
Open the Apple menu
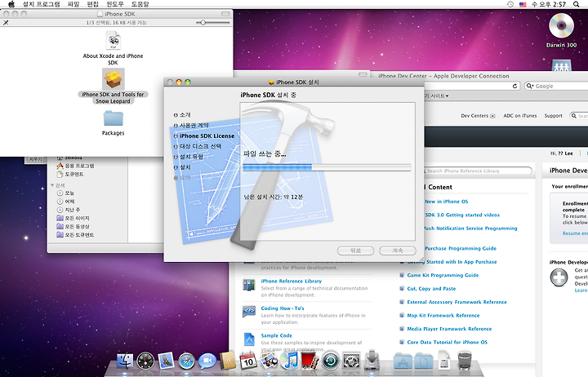[x=11, y=4]
